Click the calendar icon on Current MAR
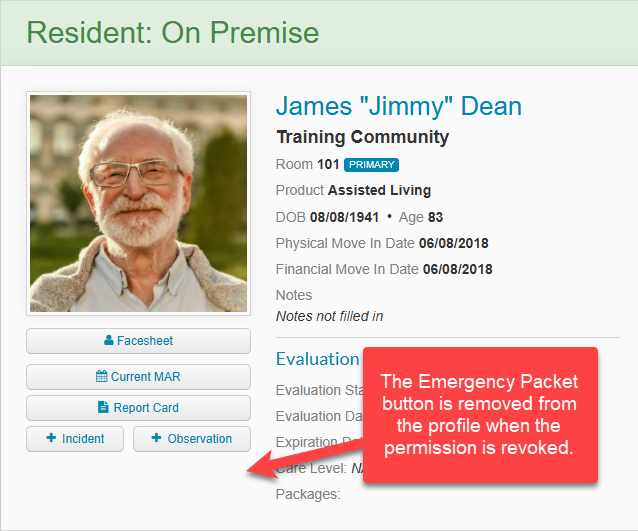Viewport: 638px width, 531px height. click(101, 376)
